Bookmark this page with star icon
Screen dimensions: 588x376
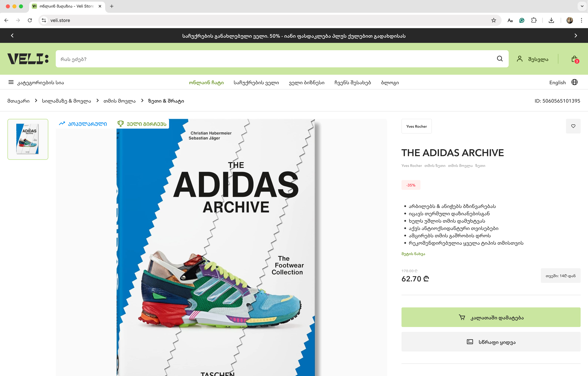point(494,20)
